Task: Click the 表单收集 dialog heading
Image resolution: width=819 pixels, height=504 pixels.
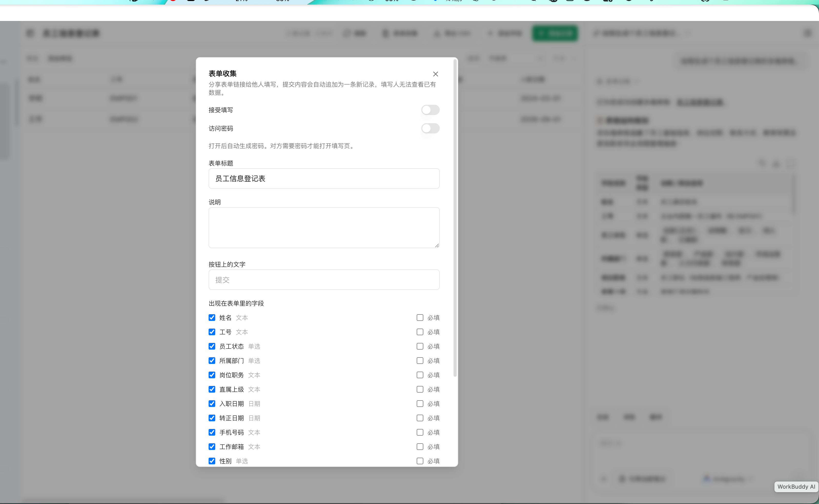Action: (222, 73)
